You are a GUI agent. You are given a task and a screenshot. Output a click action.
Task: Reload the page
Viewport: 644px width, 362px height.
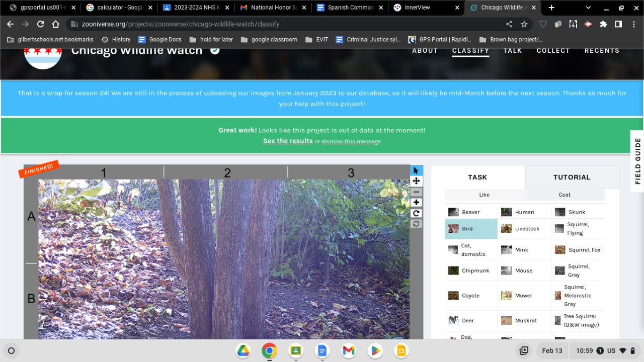tap(41, 24)
